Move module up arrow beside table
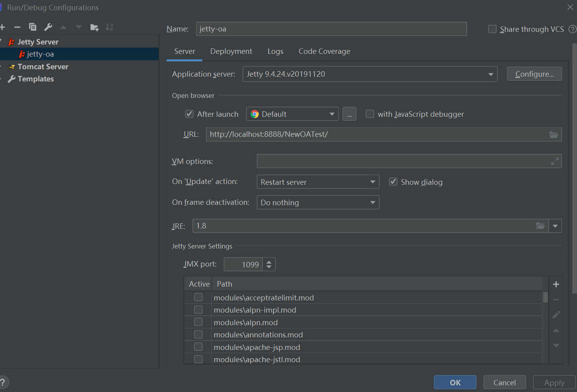 (x=556, y=331)
